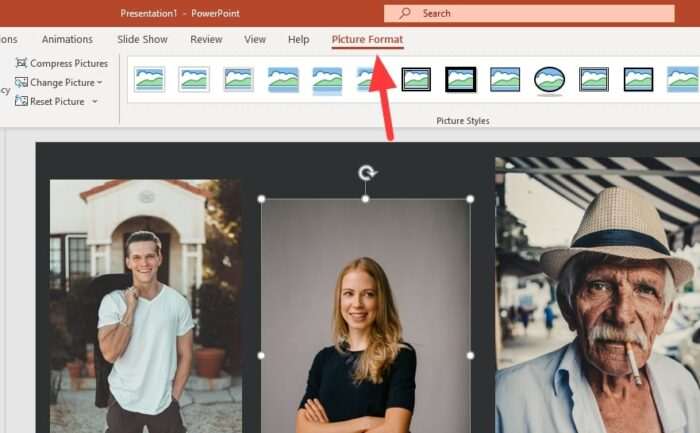The height and width of the screenshot is (433, 700).
Task: Apply the gray frame style right of oval
Action: (594, 79)
